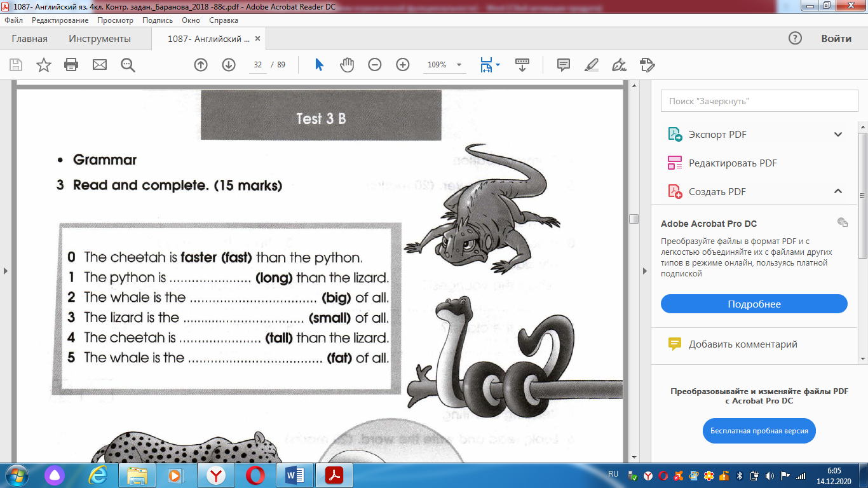Click the tools pane scrollbar
Viewport: 868px width, 488px height.
863,195
